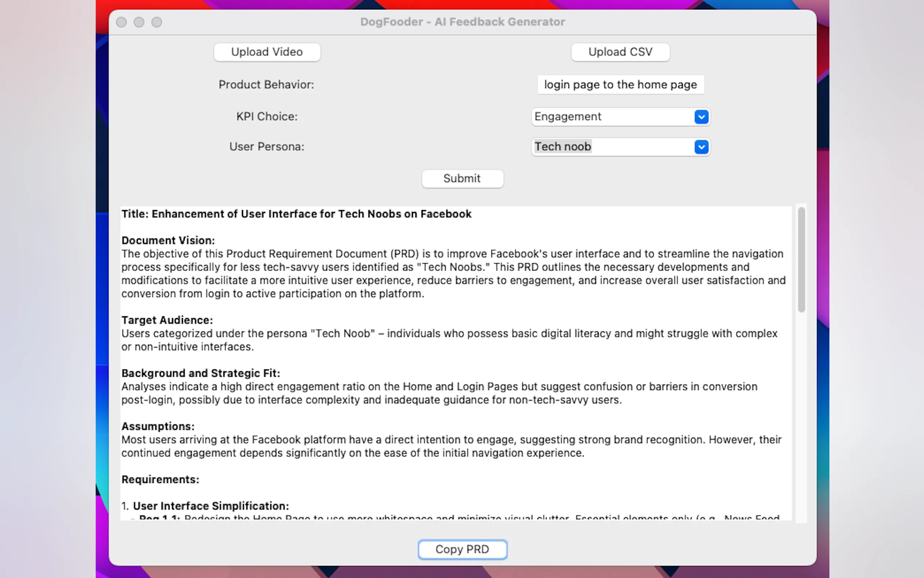The width and height of the screenshot is (924, 578).
Task: Click the Document Vision heading text
Action: tap(168, 241)
